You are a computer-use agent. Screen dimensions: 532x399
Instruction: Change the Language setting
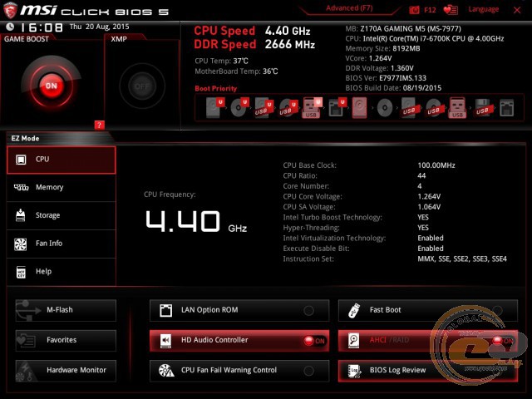click(484, 9)
